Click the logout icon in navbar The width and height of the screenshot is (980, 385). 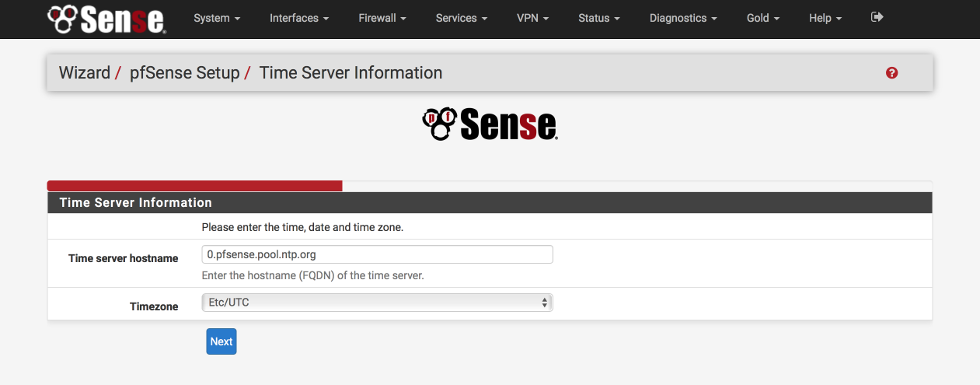click(877, 16)
